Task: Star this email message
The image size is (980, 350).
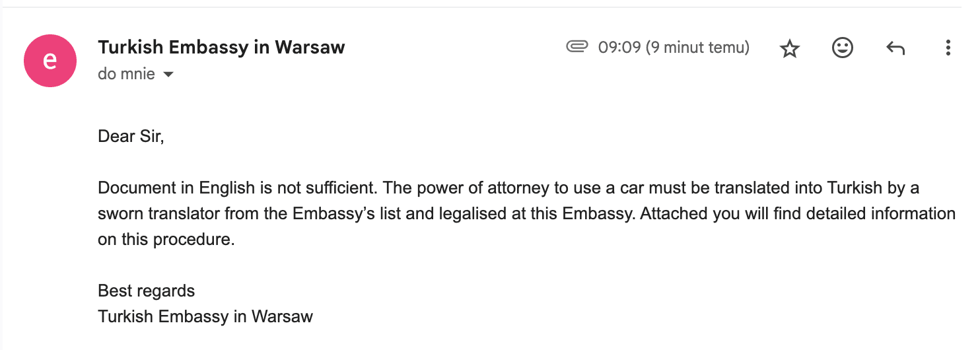Action: 790,48
